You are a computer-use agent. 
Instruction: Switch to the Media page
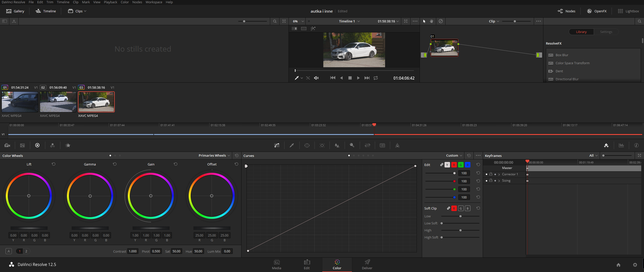(x=276, y=265)
